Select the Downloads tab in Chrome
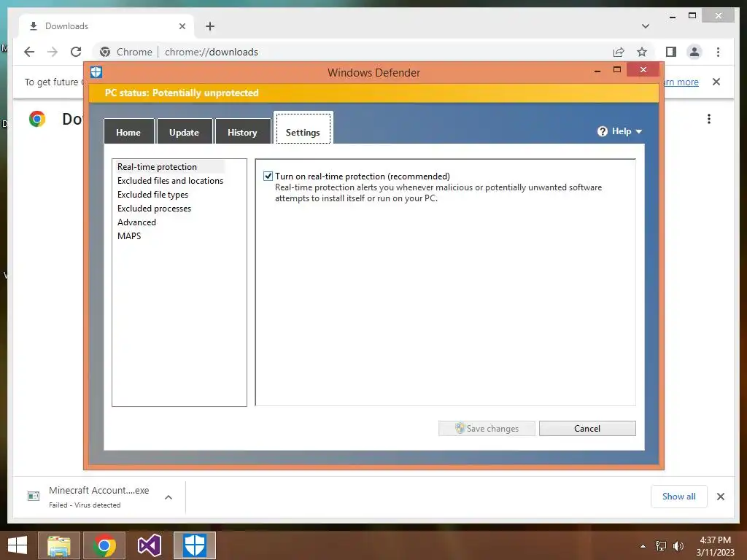 click(x=107, y=26)
